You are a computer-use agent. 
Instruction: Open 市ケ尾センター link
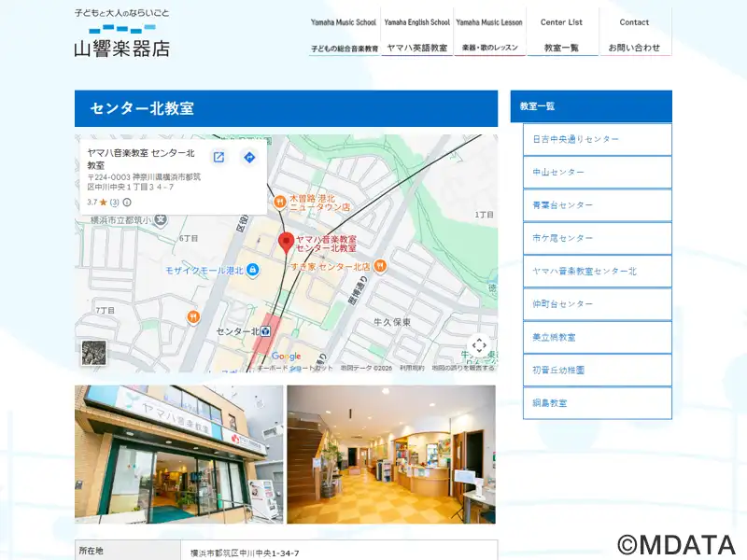[x=598, y=238]
